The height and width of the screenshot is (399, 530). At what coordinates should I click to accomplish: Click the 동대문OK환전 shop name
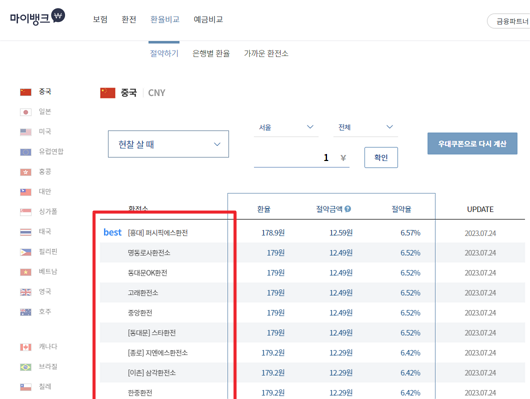click(147, 273)
